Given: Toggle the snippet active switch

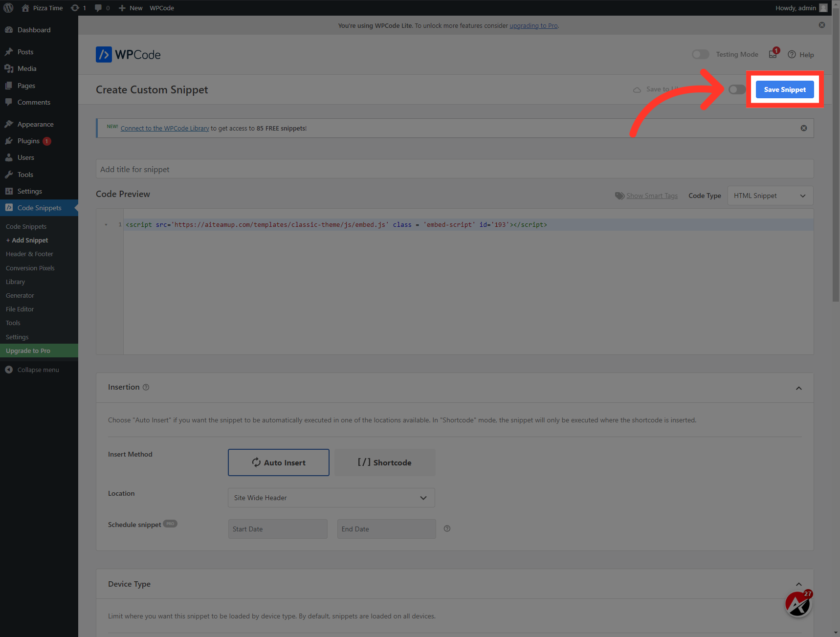Looking at the screenshot, I should [x=736, y=89].
